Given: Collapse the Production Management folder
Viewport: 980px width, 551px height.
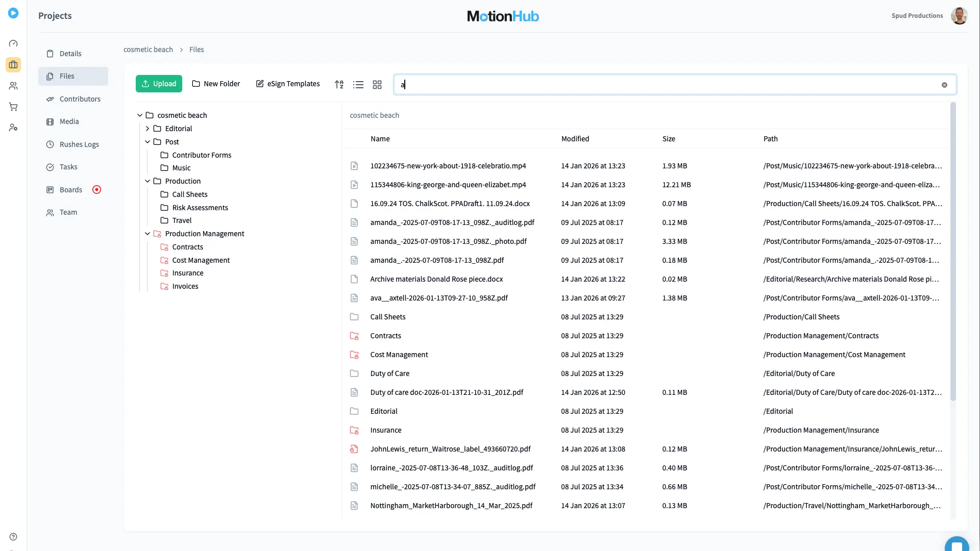Looking at the screenshot, I should coord(147,233).
